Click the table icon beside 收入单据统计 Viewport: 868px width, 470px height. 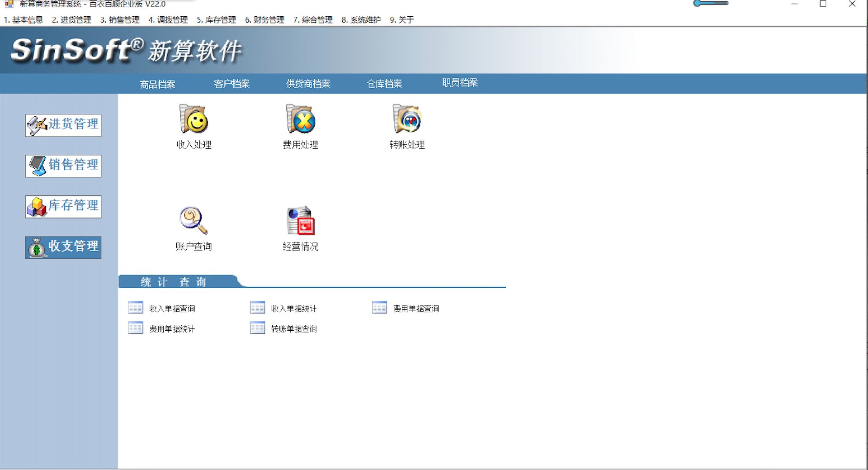point(257,308)
